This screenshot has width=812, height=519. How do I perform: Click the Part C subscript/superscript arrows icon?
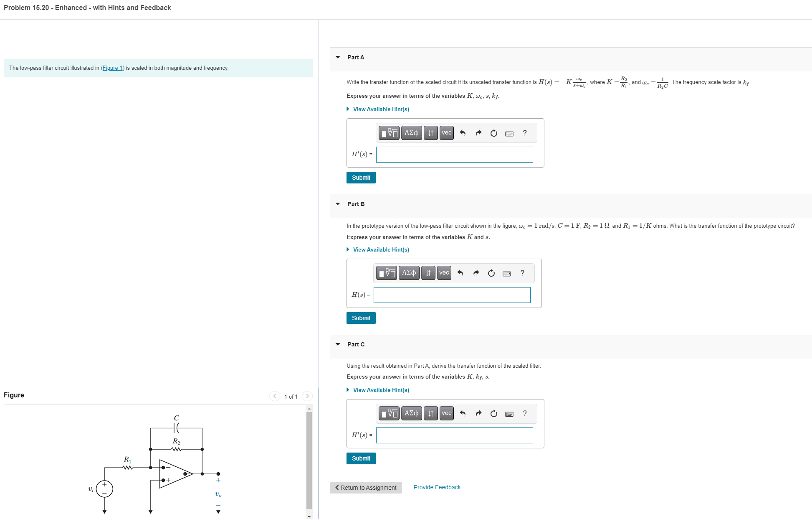pos(430,414)
